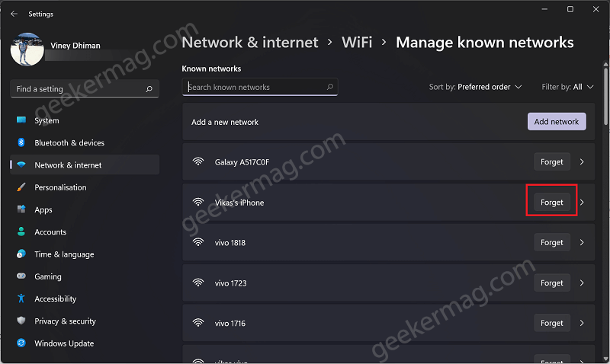
Task: Open the Sort by Preferred order dropdown
Action: [x=475, y=87]
